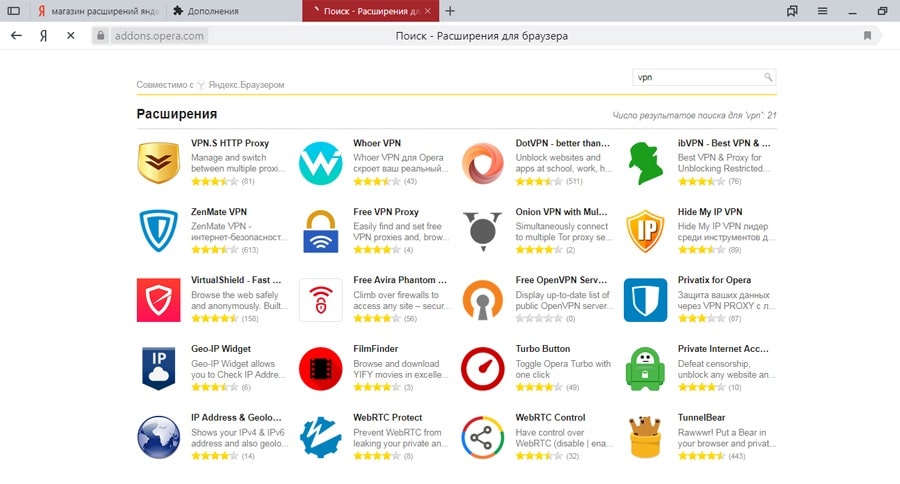Open the Geo-IP Widget title link
The width and height of the screenshot is (900, 484).
pos(221,349)
